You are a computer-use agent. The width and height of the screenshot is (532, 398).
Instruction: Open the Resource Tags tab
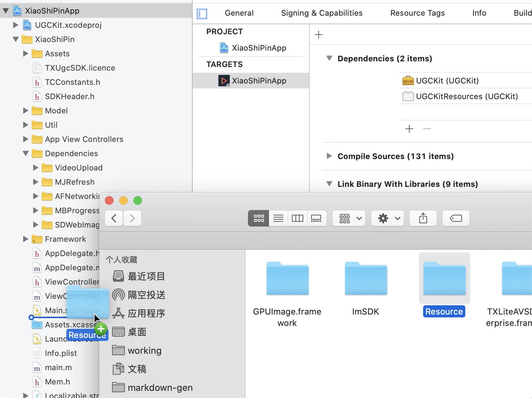417,13
